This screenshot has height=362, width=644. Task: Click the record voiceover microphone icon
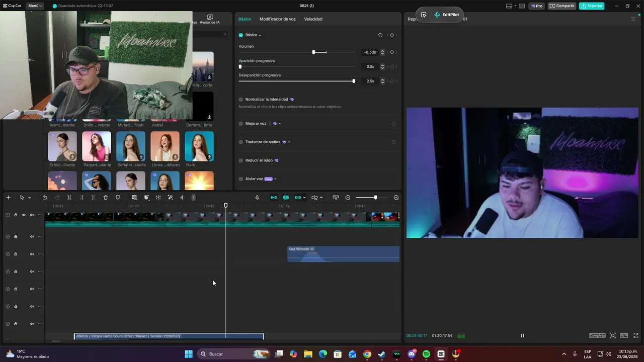[x=257, y=198]
